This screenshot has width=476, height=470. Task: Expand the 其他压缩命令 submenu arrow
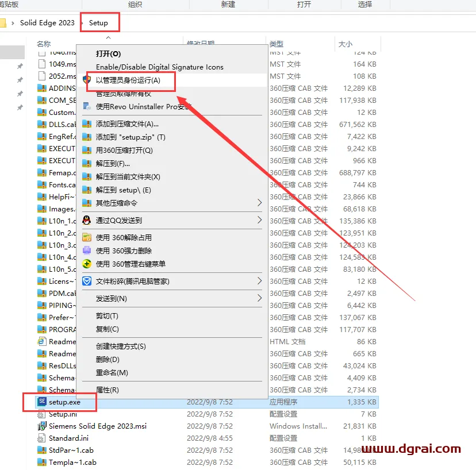point(259,203)
